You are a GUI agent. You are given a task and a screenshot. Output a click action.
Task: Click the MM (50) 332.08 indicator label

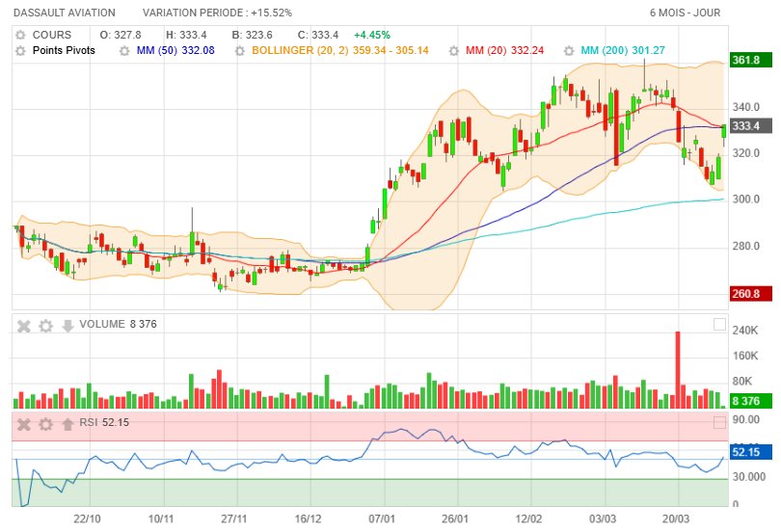click(x=175, y=50)
